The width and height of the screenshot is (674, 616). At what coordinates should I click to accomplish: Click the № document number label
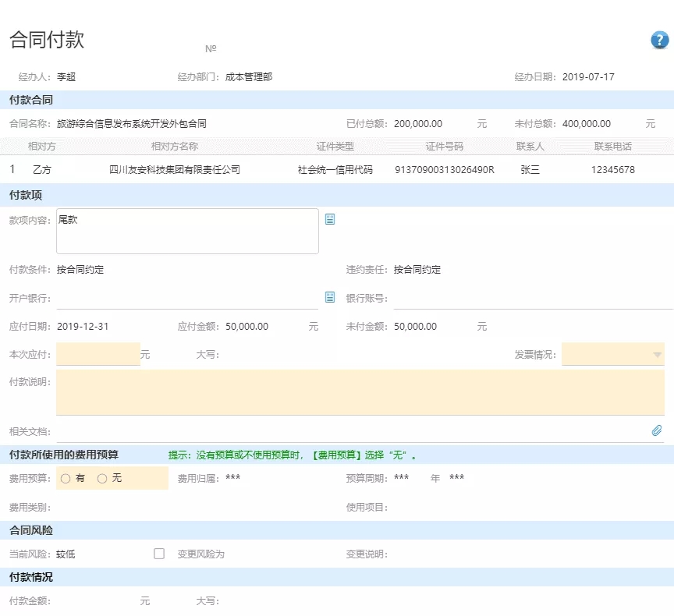[x=211, y=48]
